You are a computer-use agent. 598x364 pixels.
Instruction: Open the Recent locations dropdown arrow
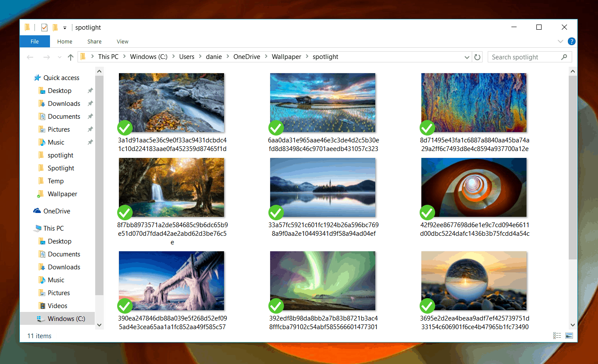(x=59, y=57)
